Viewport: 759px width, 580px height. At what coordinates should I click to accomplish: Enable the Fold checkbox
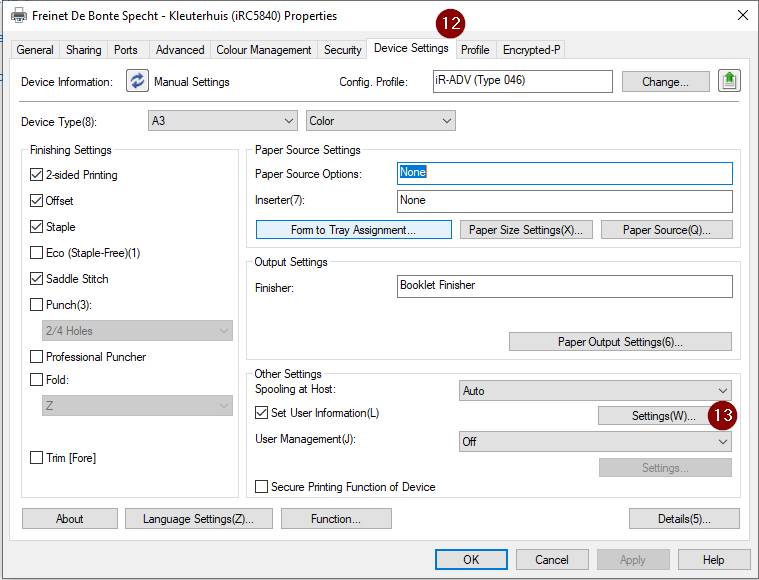pos(36,380)
